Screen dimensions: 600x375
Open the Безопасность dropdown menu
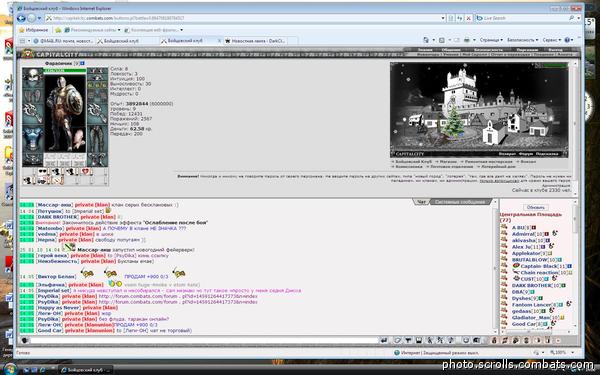coord(522,40)
